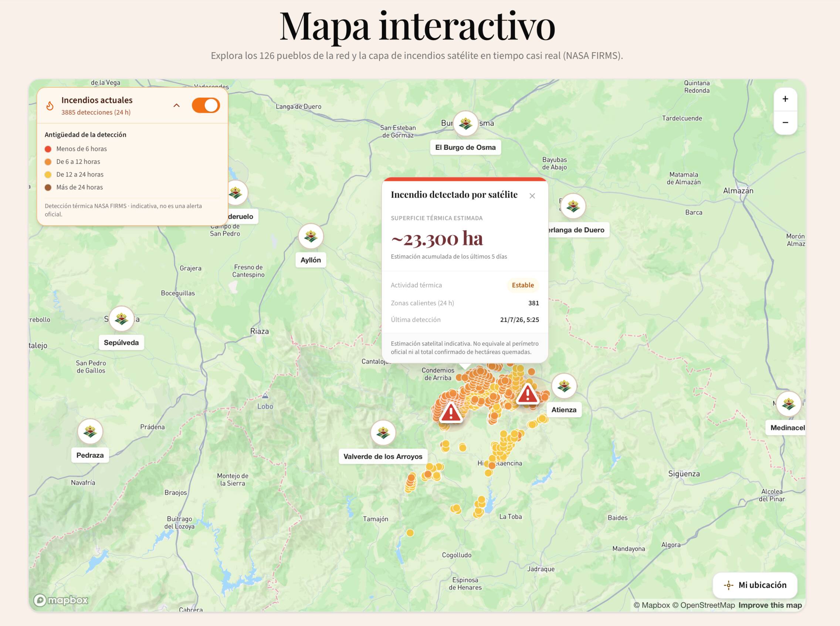Close the Incendio detectado por satélite popup
Screen dimensions: 840x626
(x=532, y=196)
